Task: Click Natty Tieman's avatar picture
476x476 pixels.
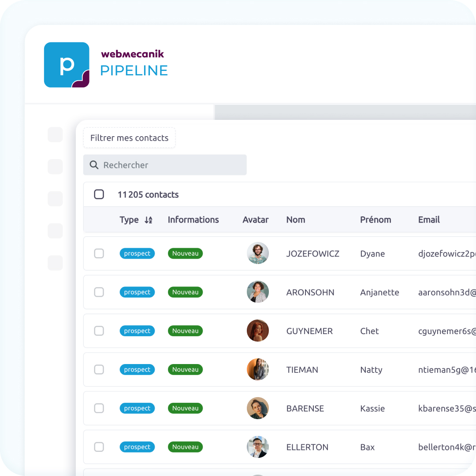Action: pyautogui.click(x=258, y=370)
